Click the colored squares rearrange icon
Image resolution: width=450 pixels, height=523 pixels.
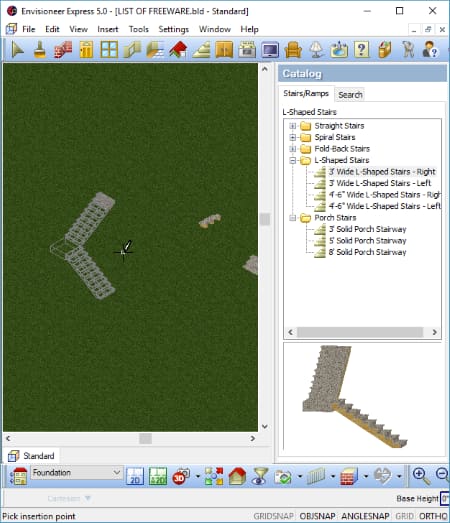tap(214, 476)
